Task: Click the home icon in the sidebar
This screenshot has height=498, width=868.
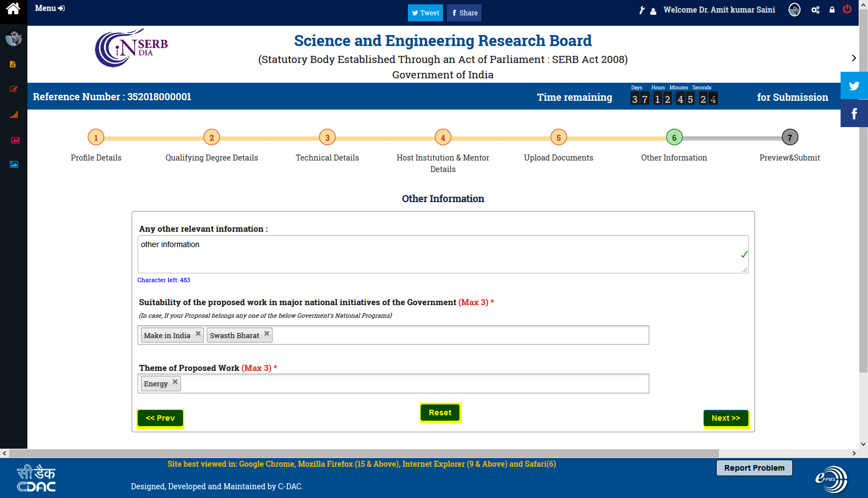Action: [13, 9]
